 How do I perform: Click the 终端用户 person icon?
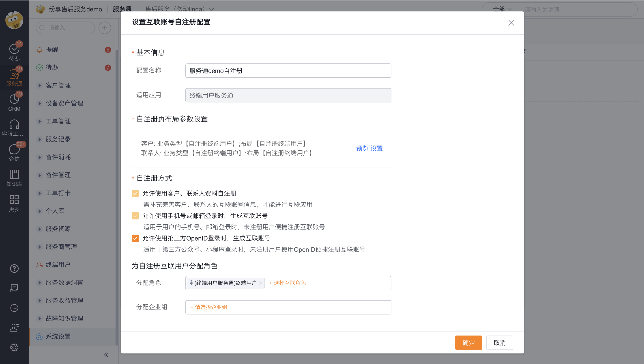[39, 265]
